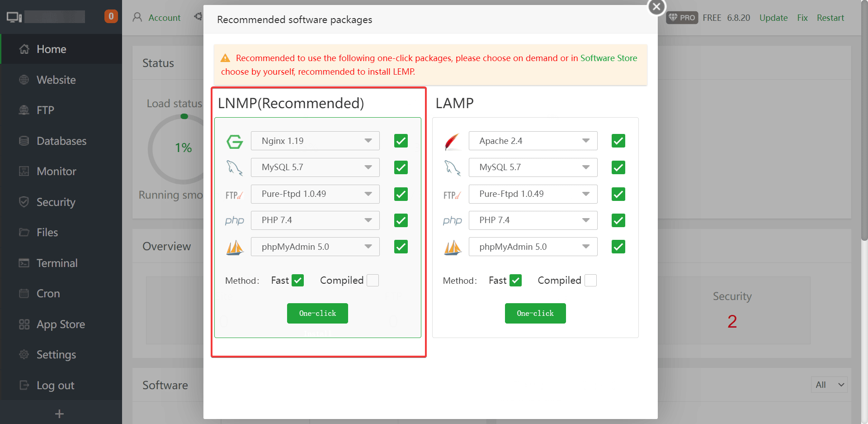Screen dimensions: 868x424
Task: Enable LNMP Compiled method checkbox
Action: (x=373, y=281)
